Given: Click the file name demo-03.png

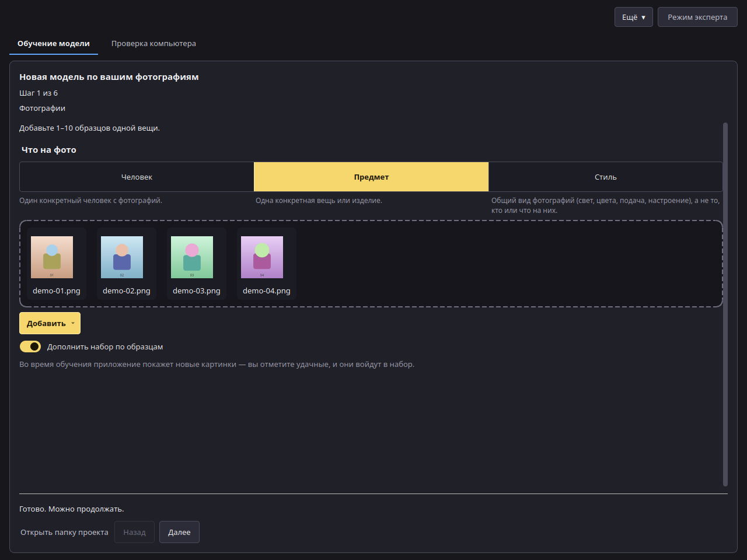Looking at the screenshot, I should pyautogui.click(x=197, y=290).
